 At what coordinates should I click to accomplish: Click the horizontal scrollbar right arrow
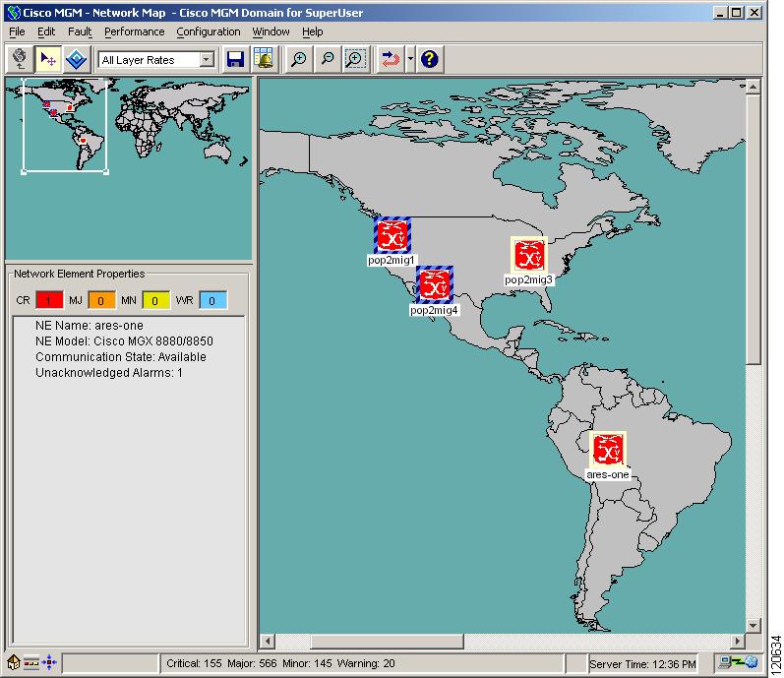pos(738,641)
